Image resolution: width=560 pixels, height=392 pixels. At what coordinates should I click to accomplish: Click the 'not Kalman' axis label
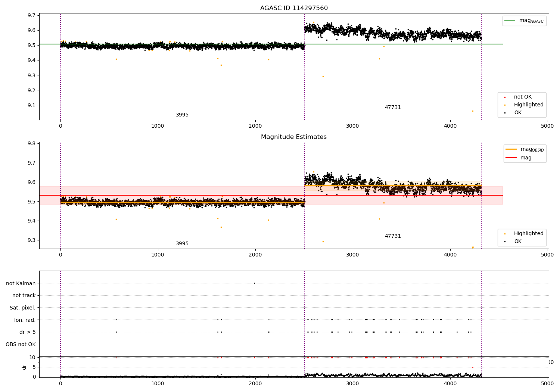coord(21,283)
